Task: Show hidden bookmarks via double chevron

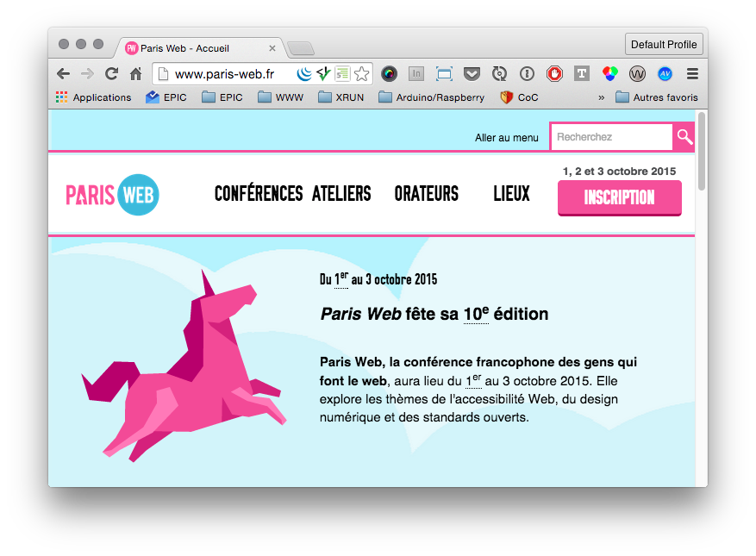Action: tap(601, 97)
